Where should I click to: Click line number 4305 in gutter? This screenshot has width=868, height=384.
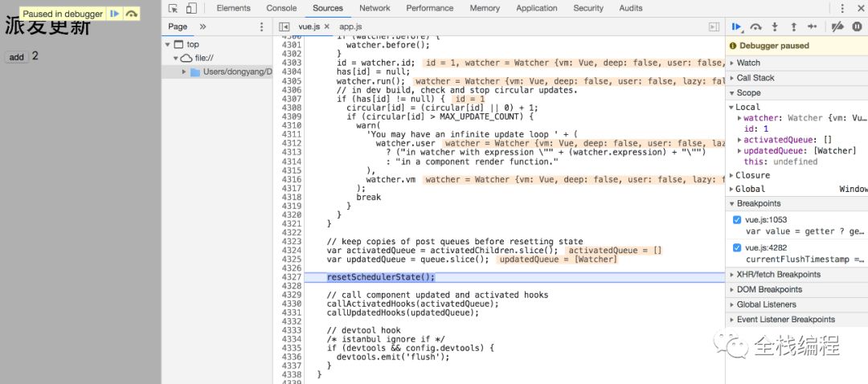tap(291, 81)
